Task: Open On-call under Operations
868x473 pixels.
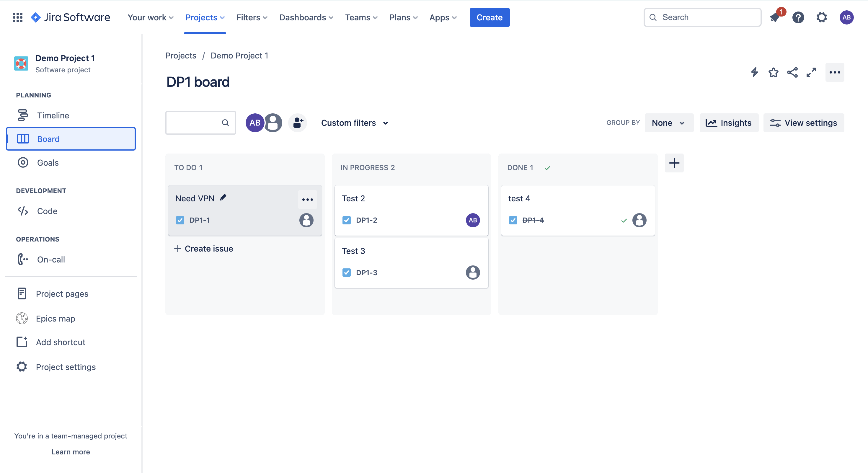Action: (x=51, y=260)
